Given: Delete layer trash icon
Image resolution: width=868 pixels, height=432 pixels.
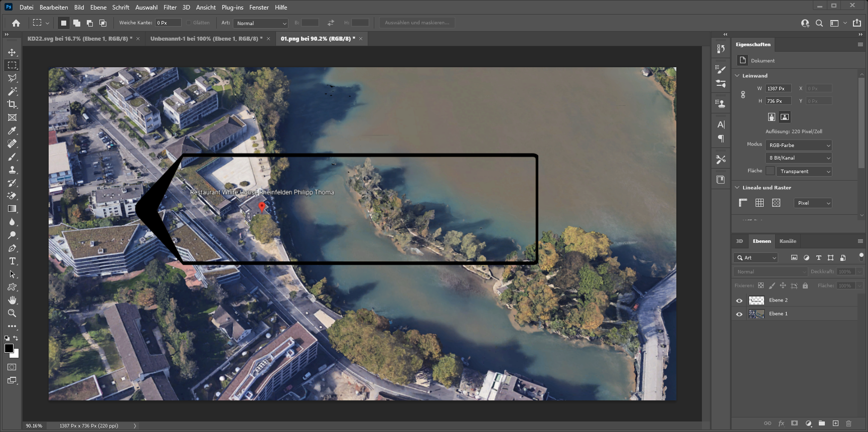Looking at the screenshot, I should [x=849, y=423].
